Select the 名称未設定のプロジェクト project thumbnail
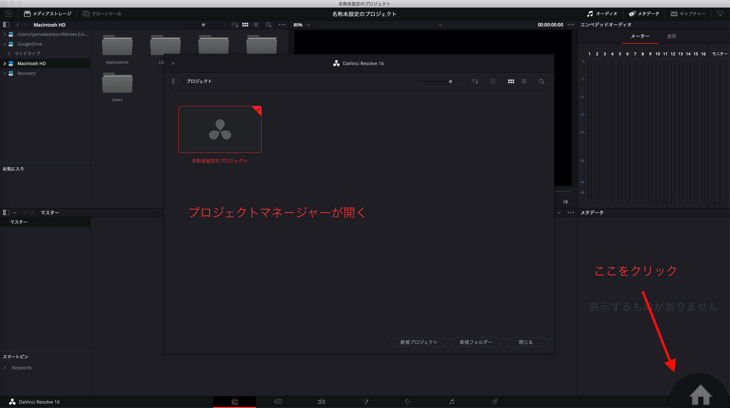 (x=220, y=129)
